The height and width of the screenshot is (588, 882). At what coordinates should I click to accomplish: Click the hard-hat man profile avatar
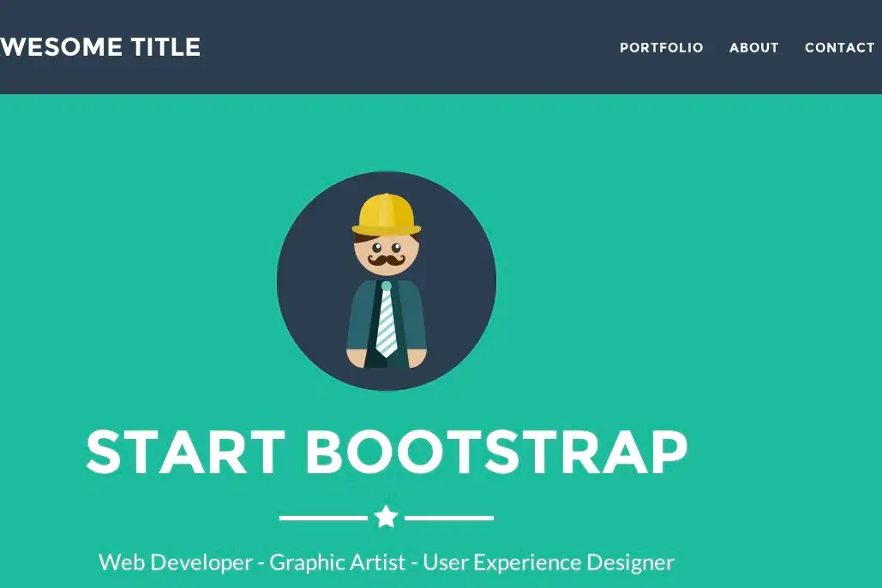(387, 281)
